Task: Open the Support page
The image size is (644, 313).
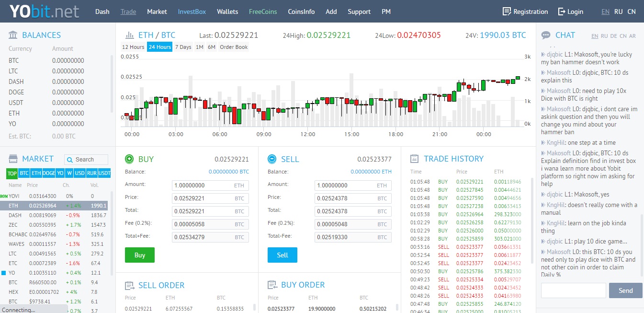Action: point(359,12)
